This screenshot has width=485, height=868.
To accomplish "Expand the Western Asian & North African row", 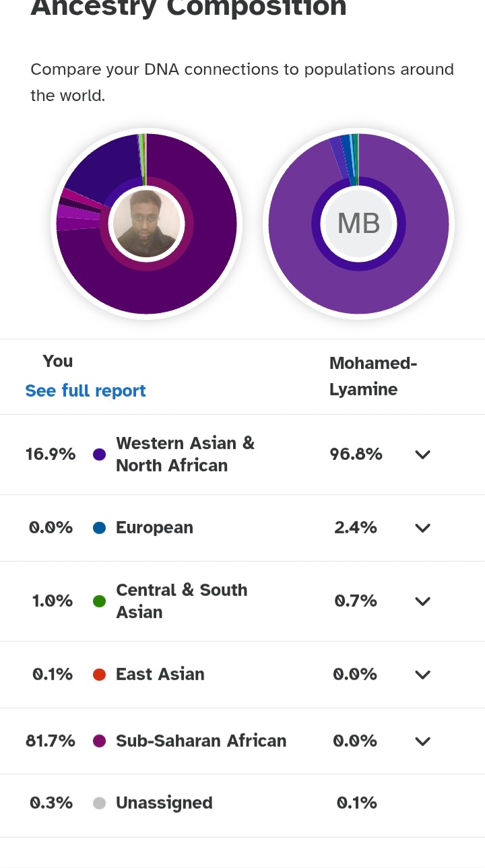I will point(422,455).
